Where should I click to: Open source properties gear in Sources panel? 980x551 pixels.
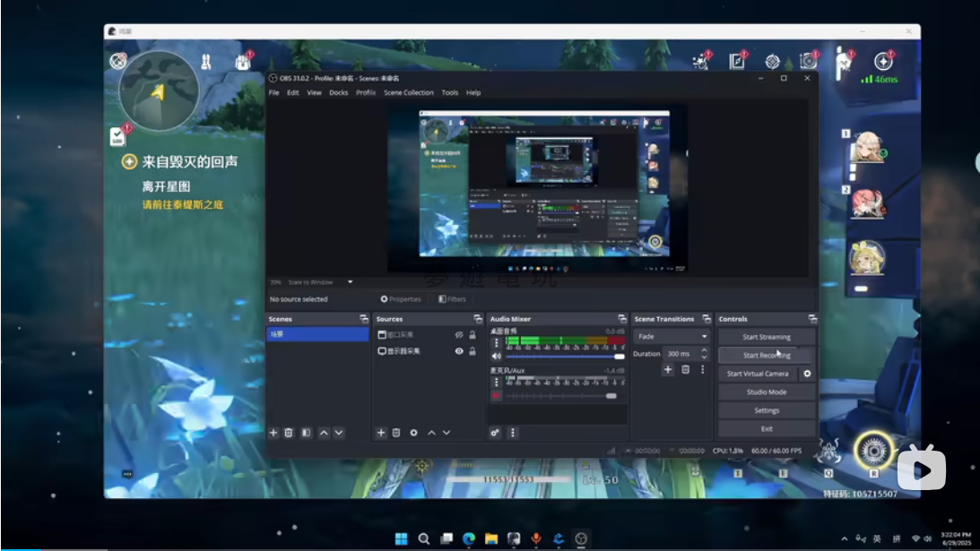coord(413,433)
